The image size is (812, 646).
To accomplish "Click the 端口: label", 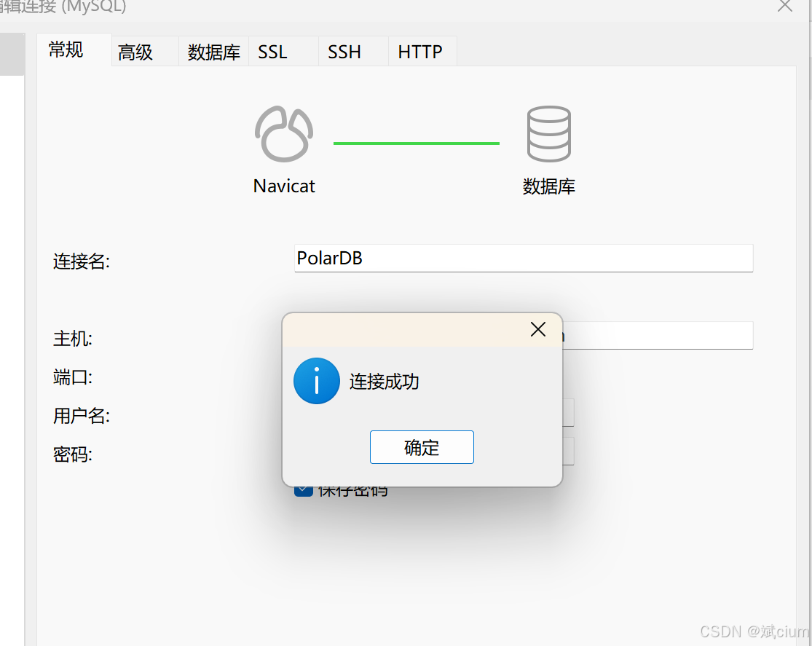I will 73,377.
